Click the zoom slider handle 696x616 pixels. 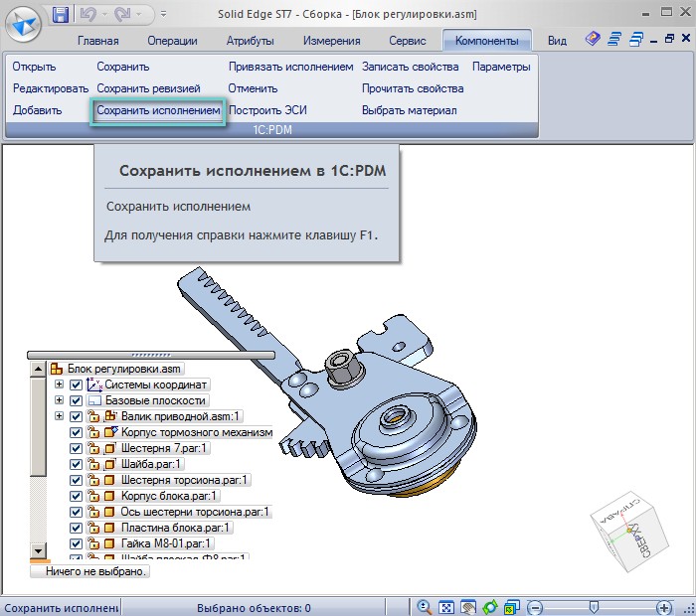coord(594,606)
